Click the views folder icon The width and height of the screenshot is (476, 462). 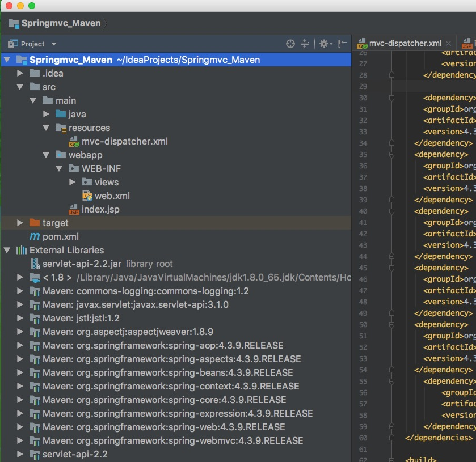coord(87,182)
